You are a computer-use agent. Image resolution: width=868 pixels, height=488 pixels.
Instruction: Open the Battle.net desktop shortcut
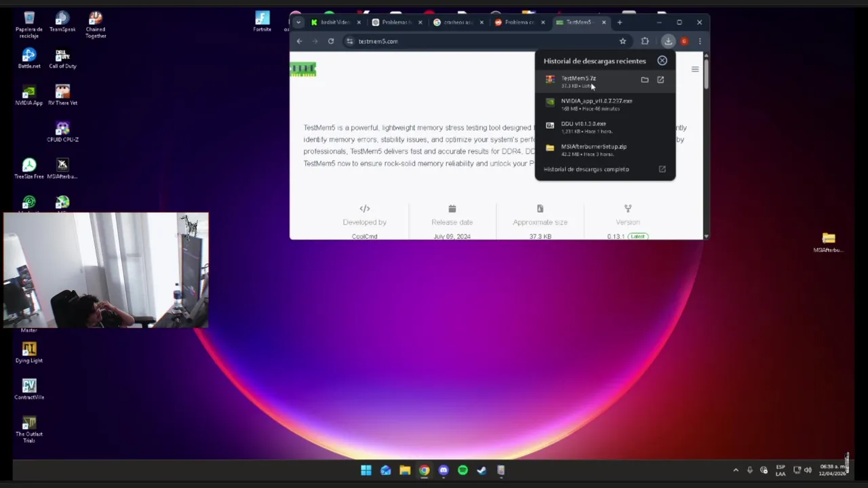(x=29, y=58)
